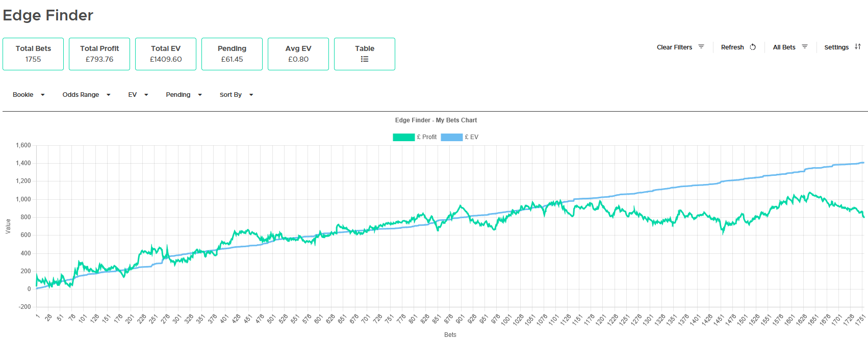Viewport: 868px width, 342px height.
Task: Select the Total Bets card
Action: click(x=33, y=54)
